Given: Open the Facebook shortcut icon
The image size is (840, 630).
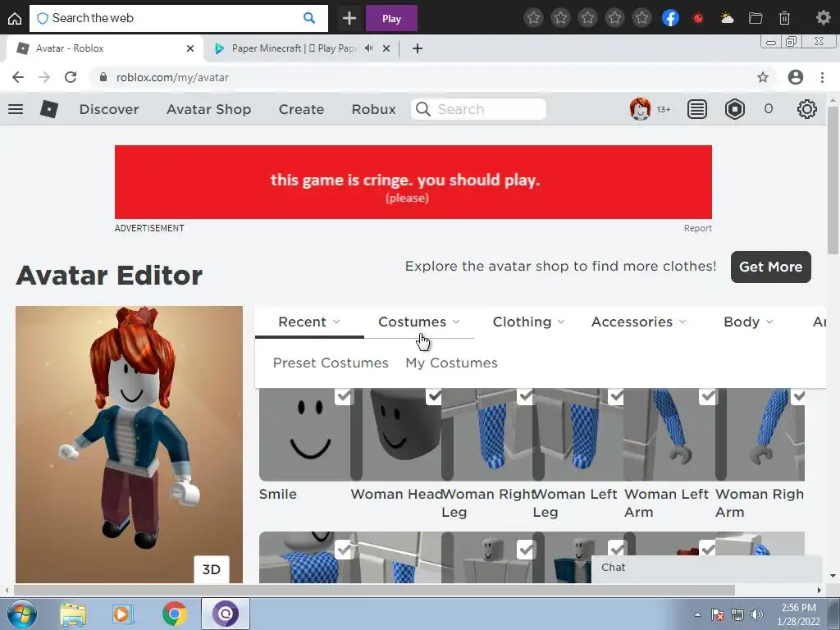Looking at the screenshot, I should point(670,18).
